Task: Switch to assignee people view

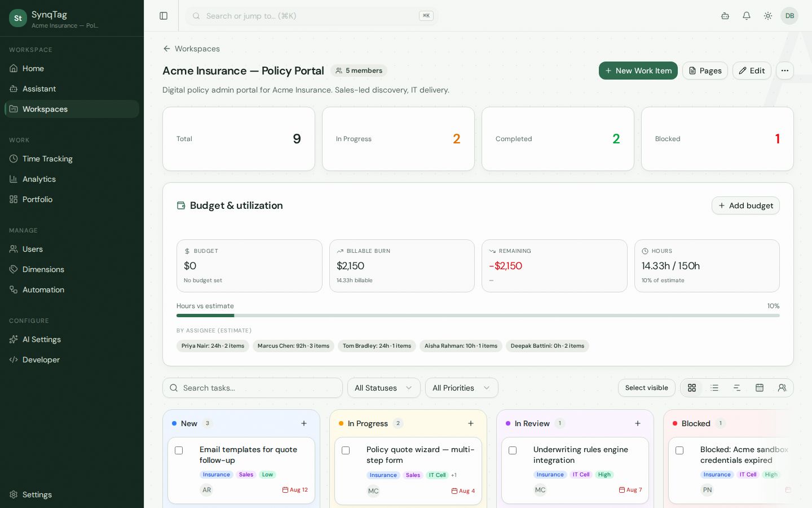Action: coord(782,388)
